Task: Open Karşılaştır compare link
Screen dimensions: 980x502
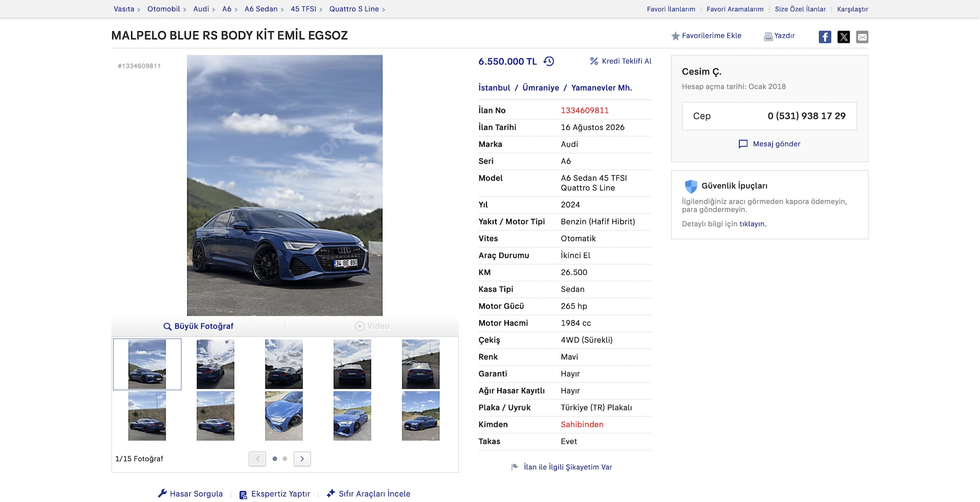Action: (852, 9)
